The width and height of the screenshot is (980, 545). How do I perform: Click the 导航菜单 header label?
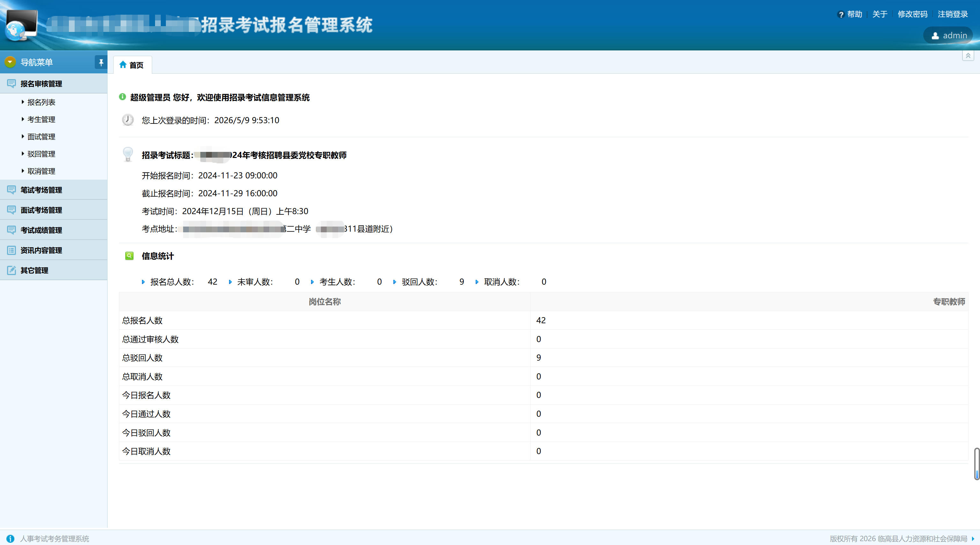(x=36, y=62)
